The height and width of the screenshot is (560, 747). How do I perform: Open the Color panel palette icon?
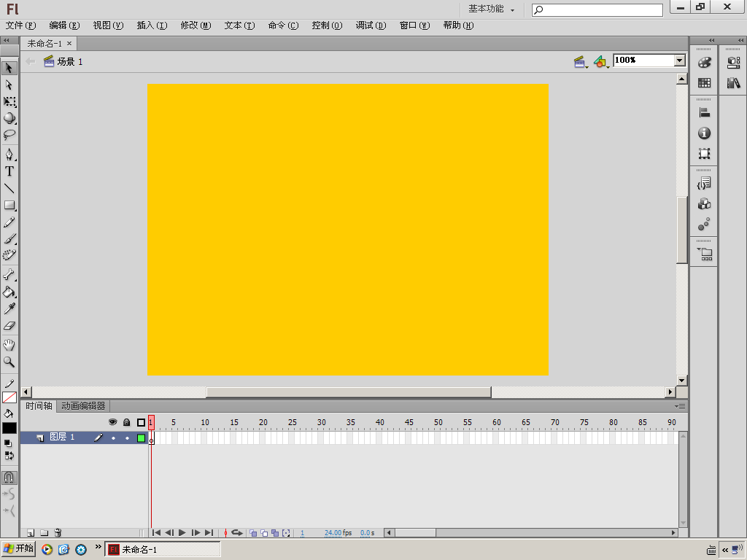click(x=704, y=63)
